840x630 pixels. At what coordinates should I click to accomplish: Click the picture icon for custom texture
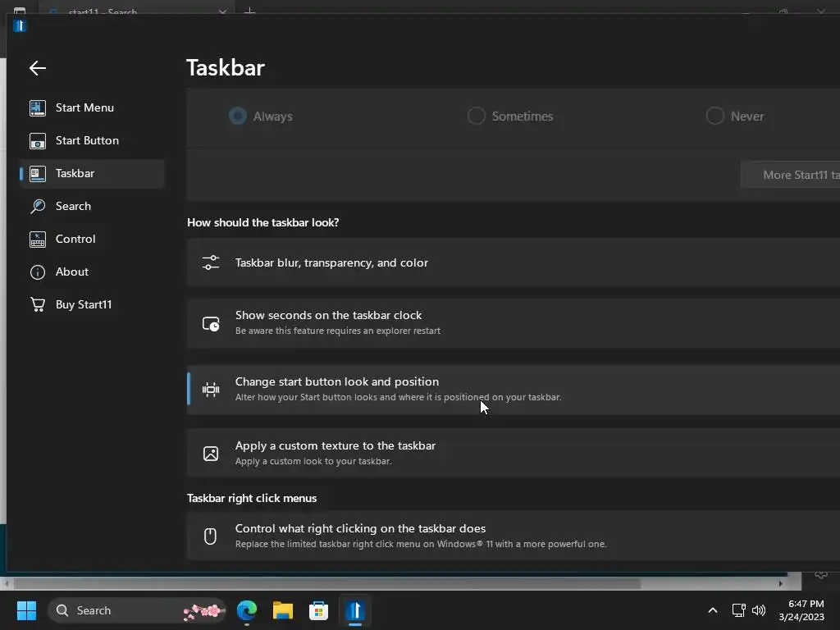pyautogui.click(x=211, y=453)
